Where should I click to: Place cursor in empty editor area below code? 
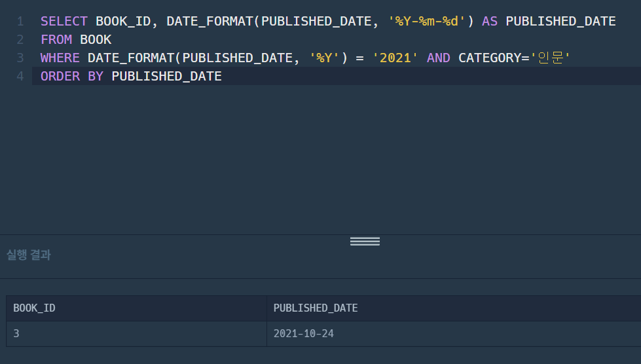335,159
